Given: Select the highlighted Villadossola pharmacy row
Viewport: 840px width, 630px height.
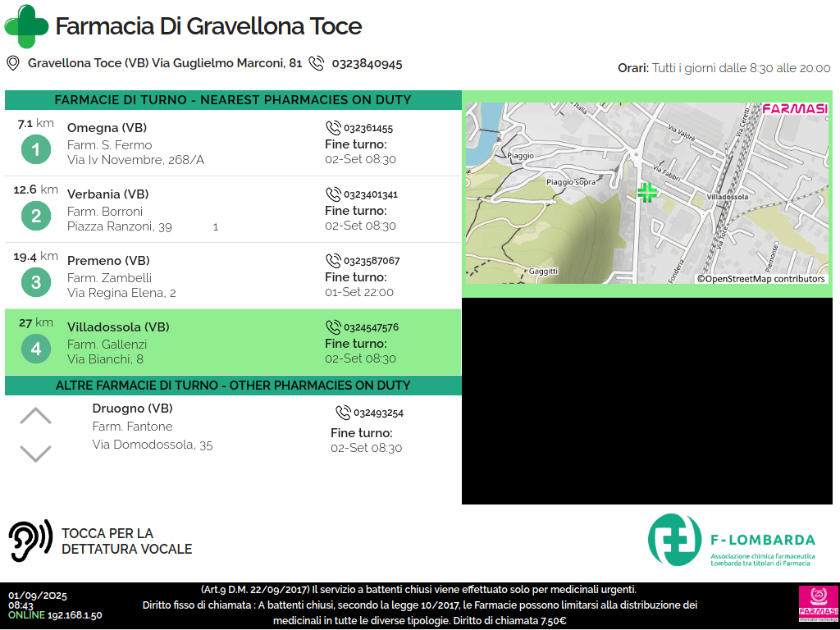Looking at the screenshot, I should click(x=233, y=343).
